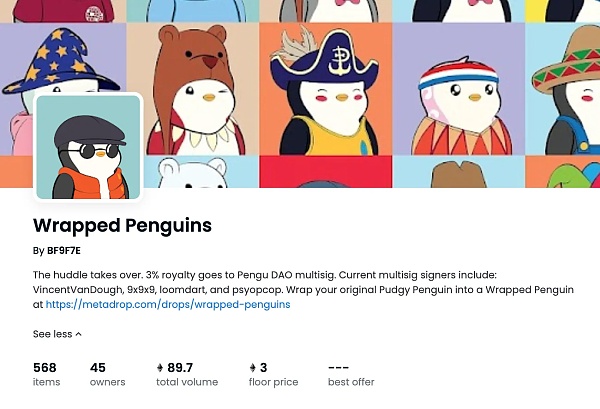Open the BF9F7E creator profile link

point(62,251)
